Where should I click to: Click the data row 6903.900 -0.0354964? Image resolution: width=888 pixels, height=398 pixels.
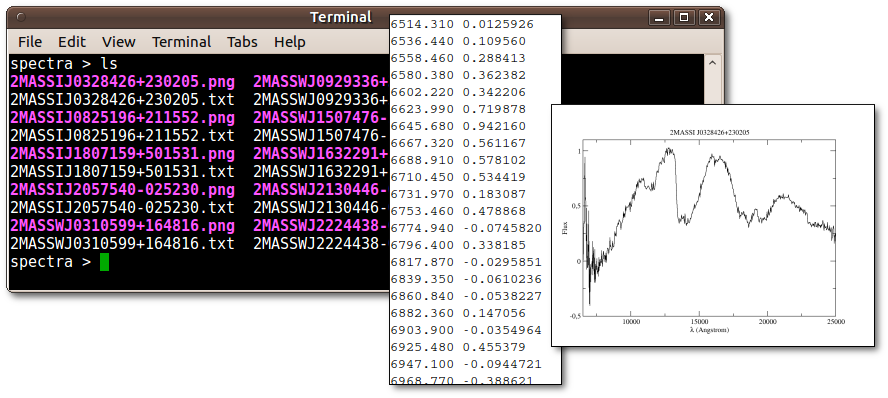467,330
